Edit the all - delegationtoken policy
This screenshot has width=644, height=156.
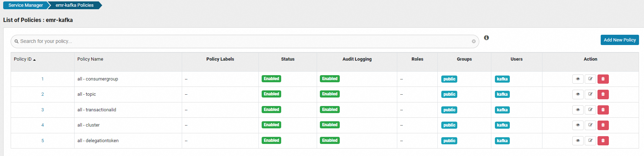tap(590, 141)
